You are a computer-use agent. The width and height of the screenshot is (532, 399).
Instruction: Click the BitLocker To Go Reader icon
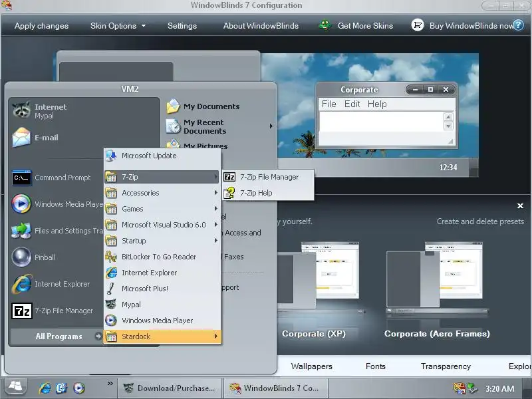(x=111, y=257)
